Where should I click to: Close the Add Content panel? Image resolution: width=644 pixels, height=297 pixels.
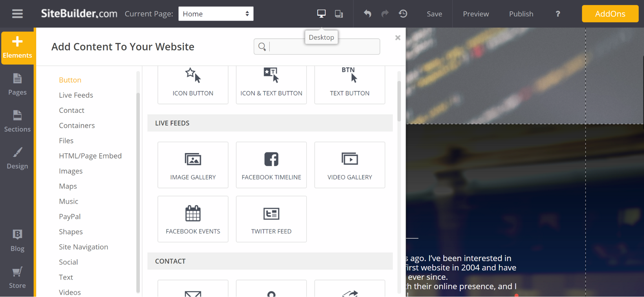click(398, 38)
